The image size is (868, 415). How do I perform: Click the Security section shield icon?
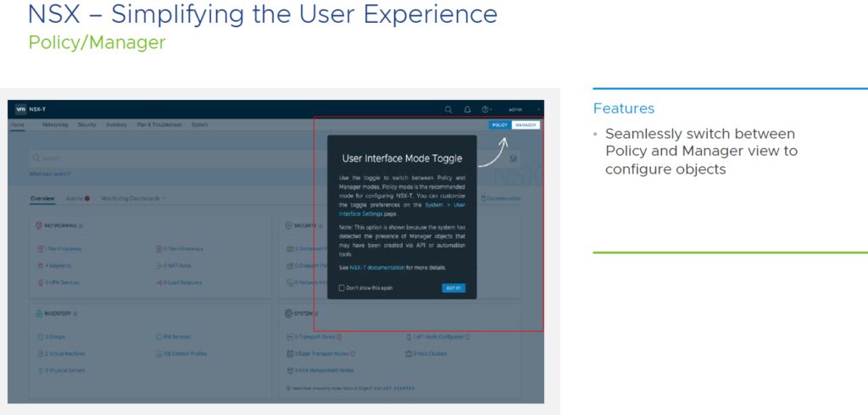click(288, 226)
